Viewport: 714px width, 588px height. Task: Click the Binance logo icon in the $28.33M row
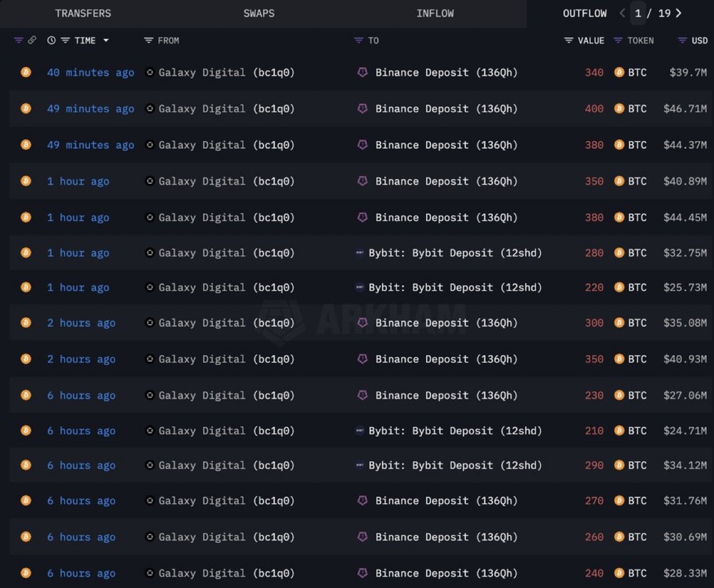[x=362, y=572]
